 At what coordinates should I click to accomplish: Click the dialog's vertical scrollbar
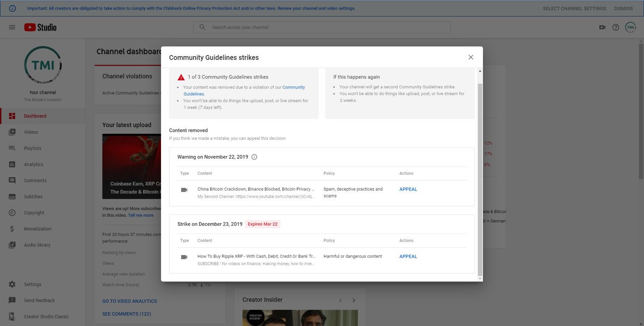480,179
